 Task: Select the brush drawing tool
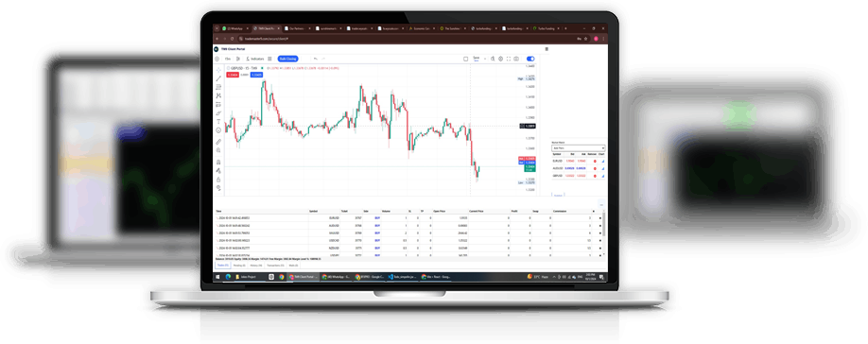pyautogui.click(x=218, y=112)
